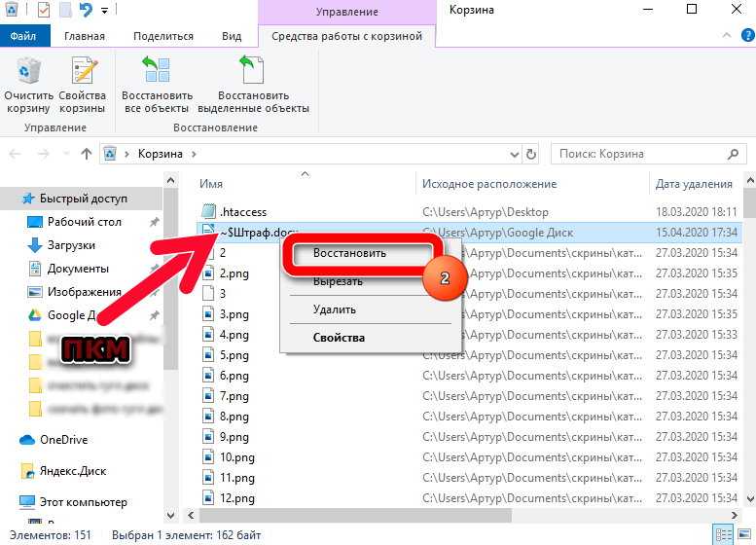756x545 pixels.
Task: Open Загрузки in navigation pane
Action: click(71, 245)
